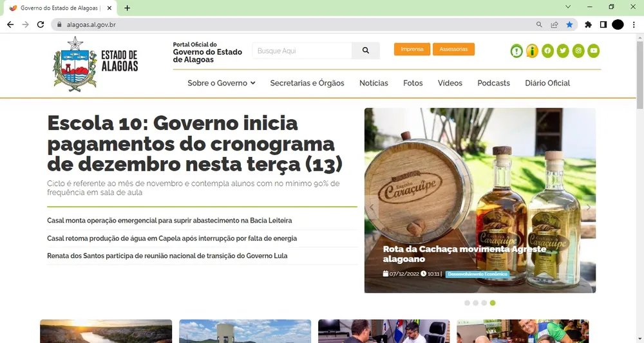The width and height of the screenshot is (644, 343).
Task: Select the second carousel dot
Action: coord(476,303)
